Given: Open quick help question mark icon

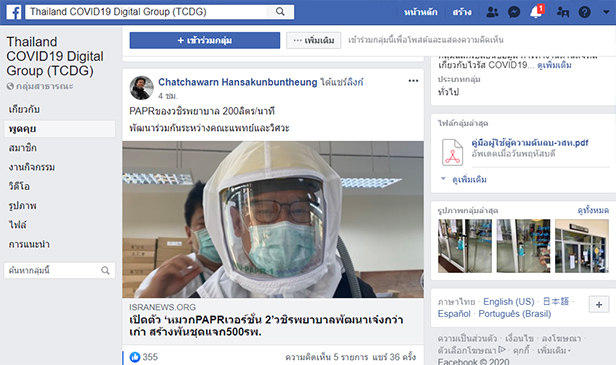Looking at the screenshot, I should tap(585, 12).
